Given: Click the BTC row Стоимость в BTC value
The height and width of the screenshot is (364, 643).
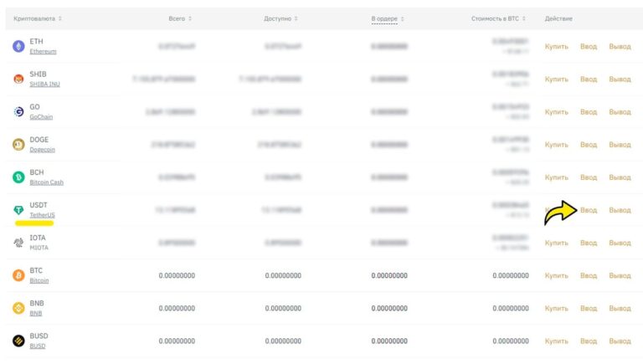Looking at the screenshot, I should click(x=511, y=275).
